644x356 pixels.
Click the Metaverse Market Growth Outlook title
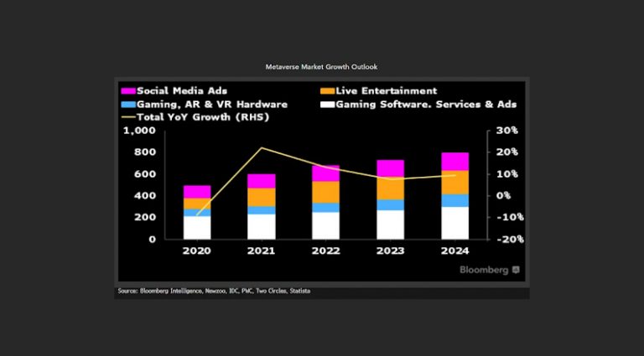tap(322, 66)
